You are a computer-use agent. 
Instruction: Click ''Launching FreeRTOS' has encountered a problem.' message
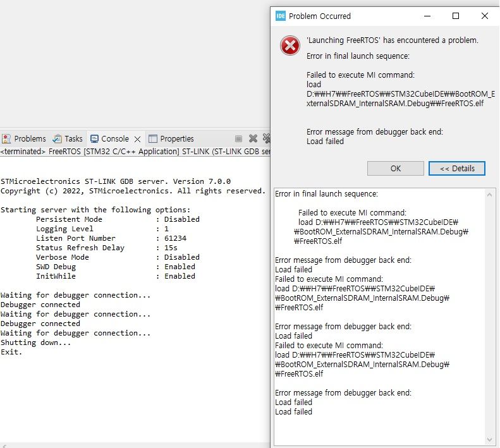pyautogui.click(x=392, y=40)
